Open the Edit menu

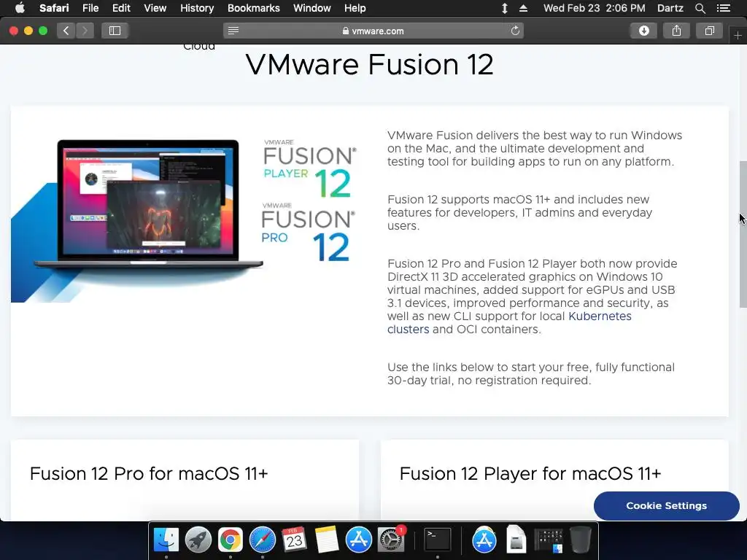pos(121,8)
